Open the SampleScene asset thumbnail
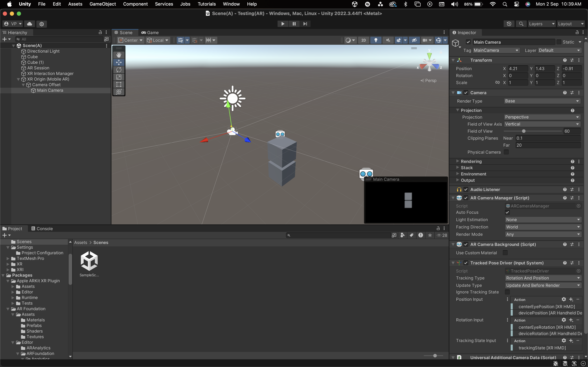Image resolution: width=588 pixels, height=367 pixels. 89,261
